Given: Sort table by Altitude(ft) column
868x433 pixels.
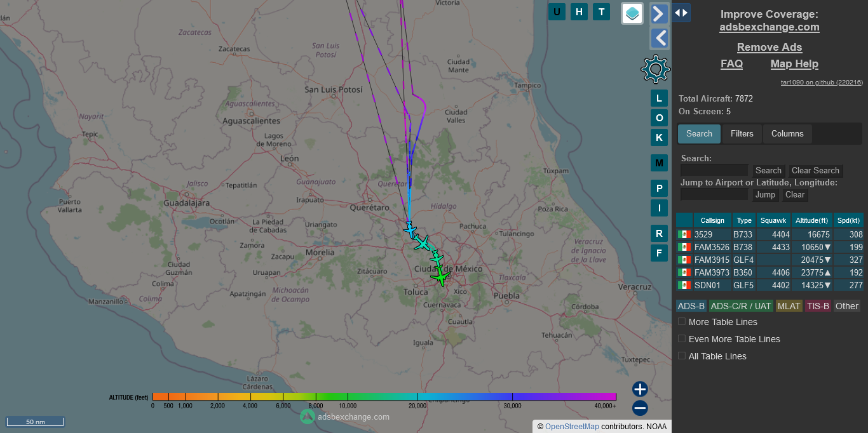Looking at the screenshot, I should pos(812,220).
